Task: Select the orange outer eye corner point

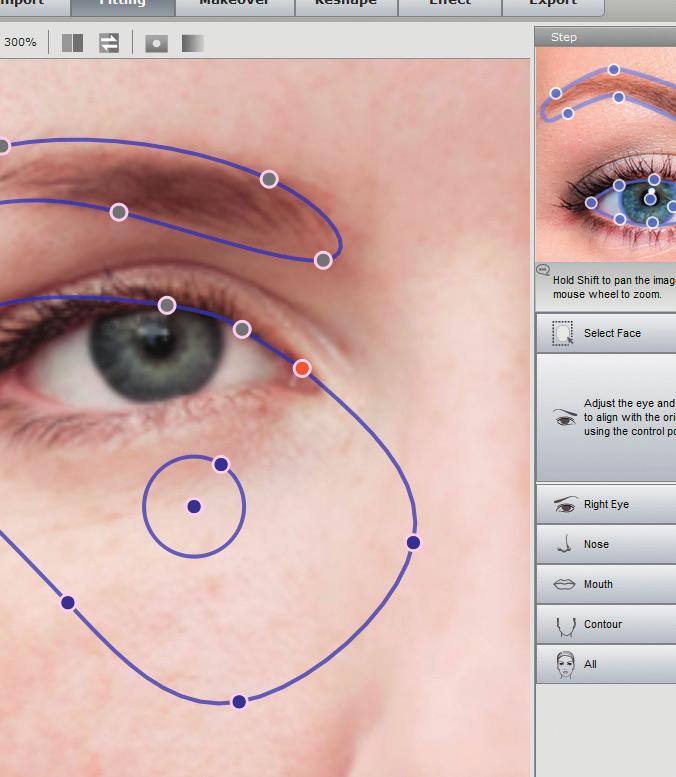Action: coord(302,368)
